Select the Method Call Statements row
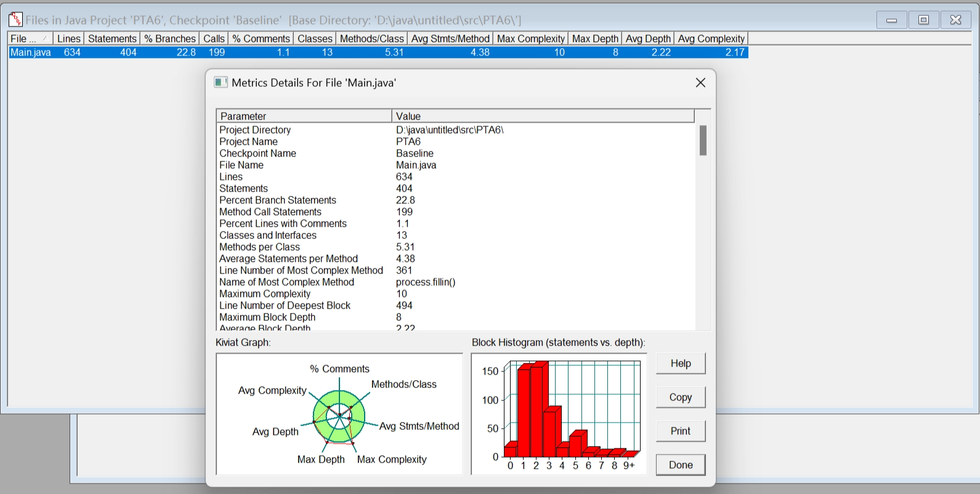The height and width of the screenshot is (494, 980). 456,212
